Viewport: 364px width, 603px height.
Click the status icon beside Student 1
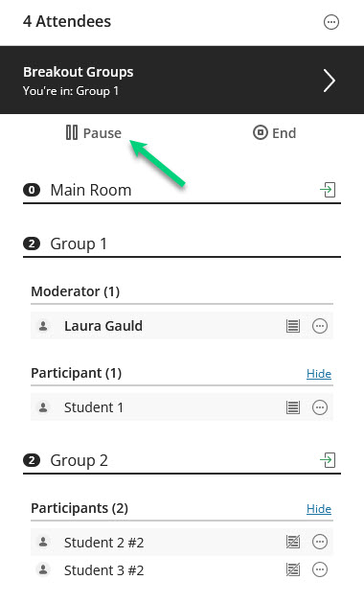293,407
